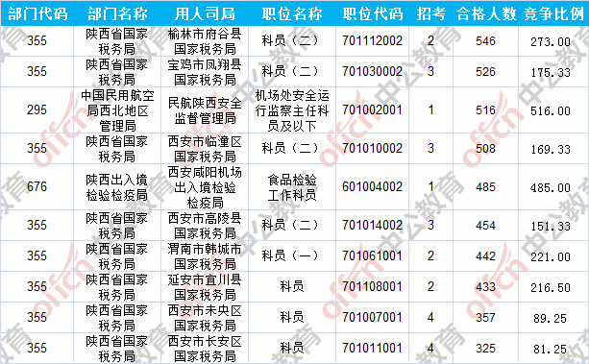Click the 职位代码 column header
This screenshot has width=589, height=364.
pyautogui.click(x=372, y=13)
